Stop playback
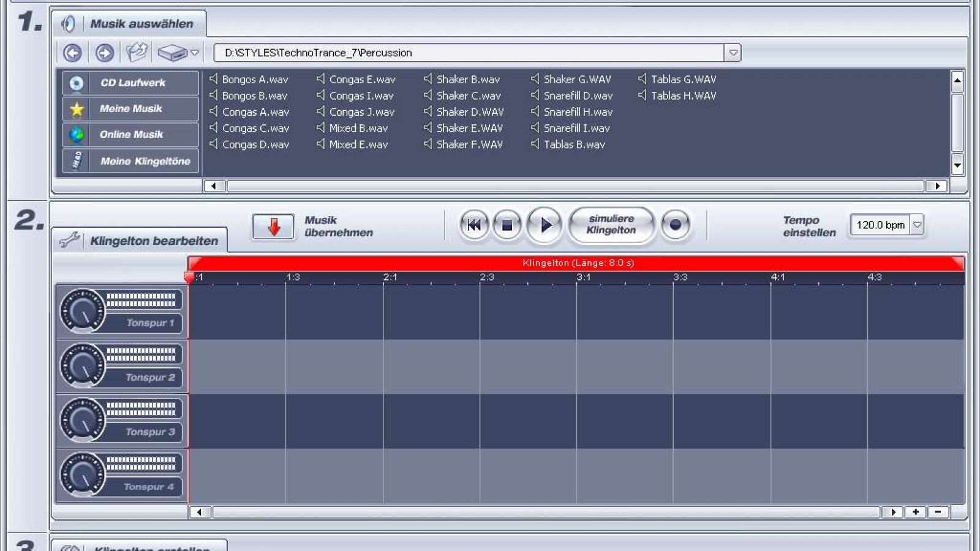 click(507, 225)
